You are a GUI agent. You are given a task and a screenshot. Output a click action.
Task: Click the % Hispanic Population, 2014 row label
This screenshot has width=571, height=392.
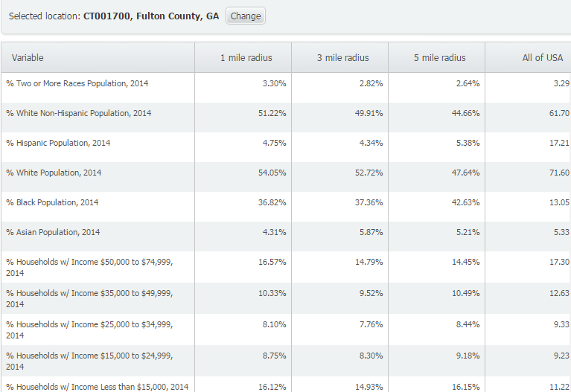click(58, 143)
